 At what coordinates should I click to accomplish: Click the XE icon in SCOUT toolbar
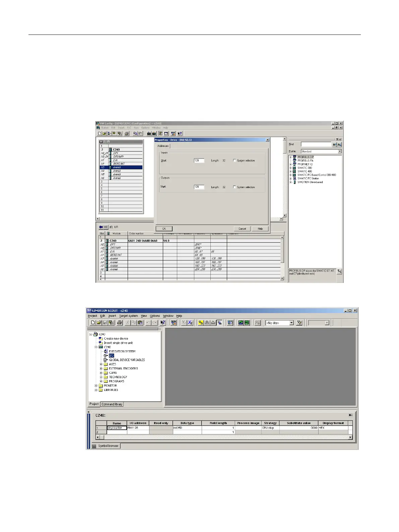pyautogui.click(x=190, y=322)
